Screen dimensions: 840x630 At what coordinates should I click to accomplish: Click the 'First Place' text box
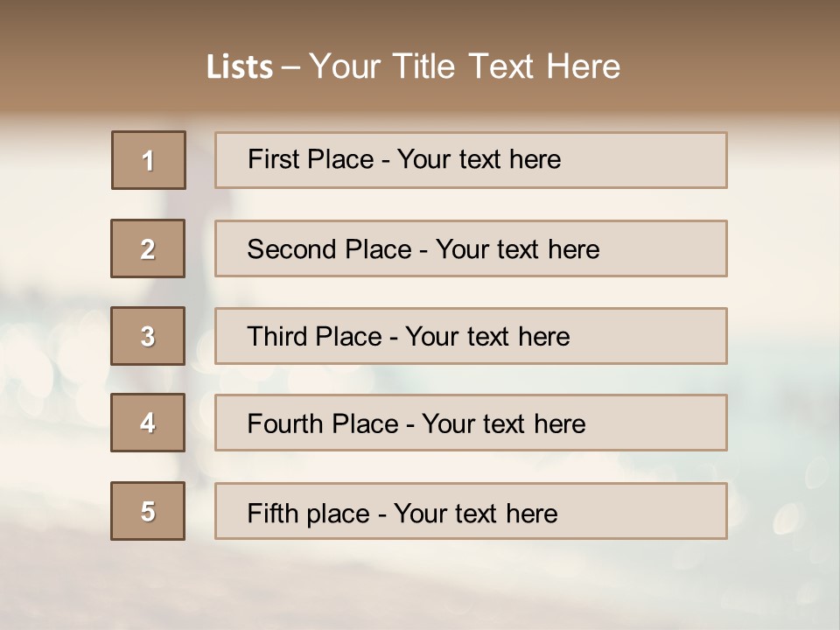click(x=471, y=160)
